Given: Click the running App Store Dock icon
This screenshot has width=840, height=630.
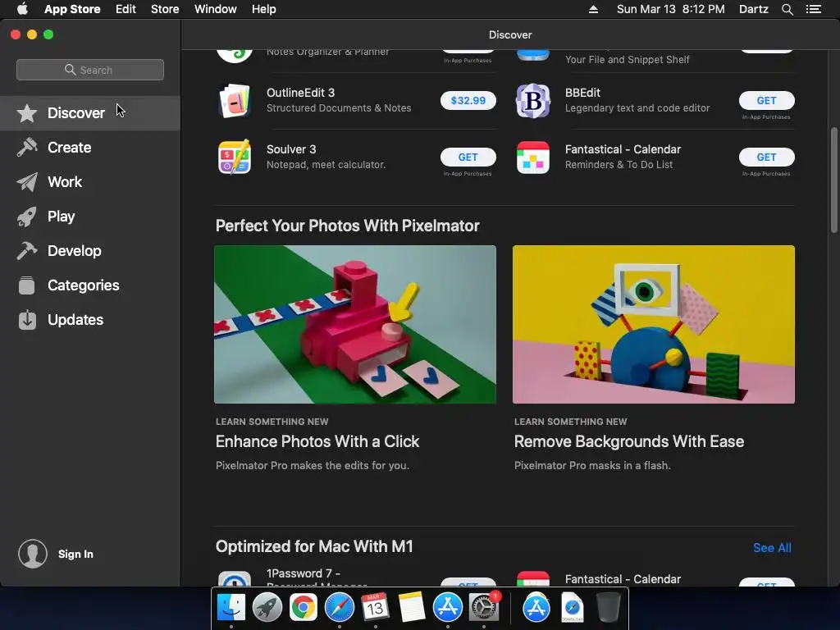Looking at the screenshot, I should [447, 608].
